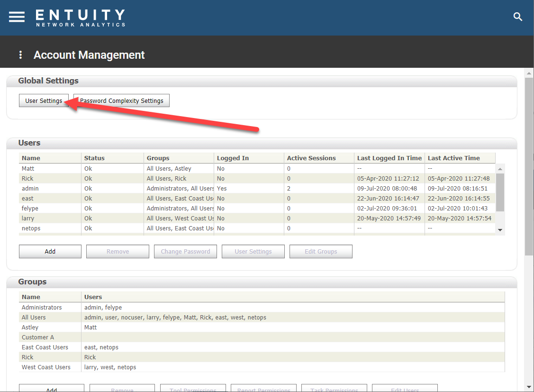Select the east user row
Screen dimensions: 534x392
coord(257,198)
